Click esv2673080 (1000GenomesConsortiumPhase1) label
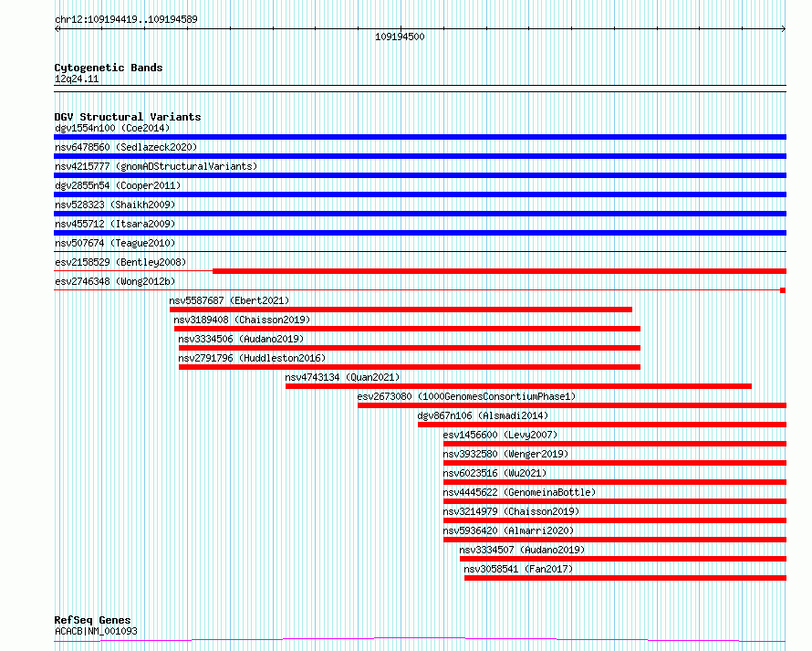This screenshot has width=812, height=651. (x=466, y=396)
